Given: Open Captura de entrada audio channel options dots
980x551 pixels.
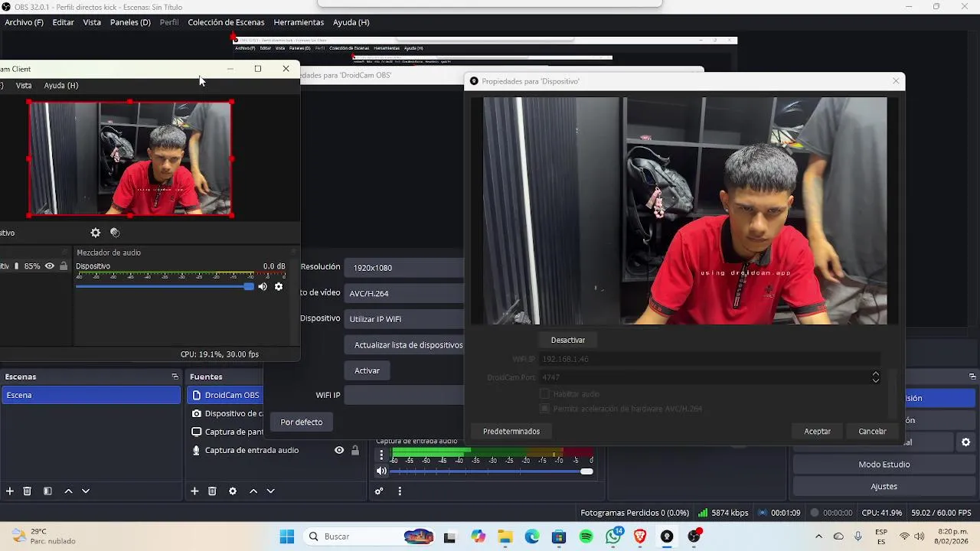Looking at the screenshot, I should (x=381, y=455).
